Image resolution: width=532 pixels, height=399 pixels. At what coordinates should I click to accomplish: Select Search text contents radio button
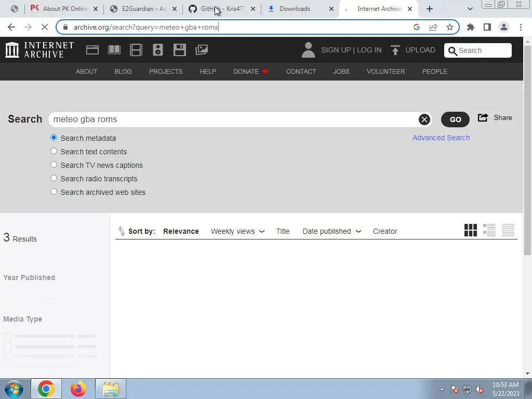pos(54,151)
